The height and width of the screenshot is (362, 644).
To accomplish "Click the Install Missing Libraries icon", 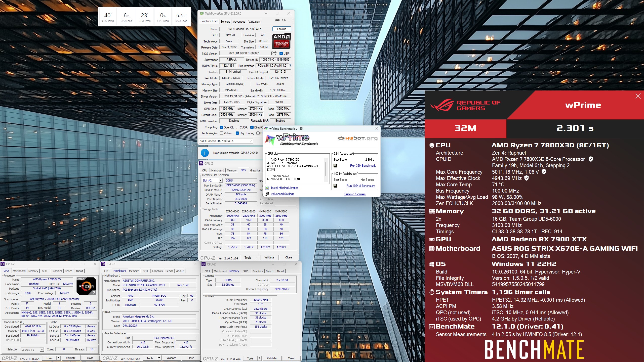I will [x=267, y=188].
